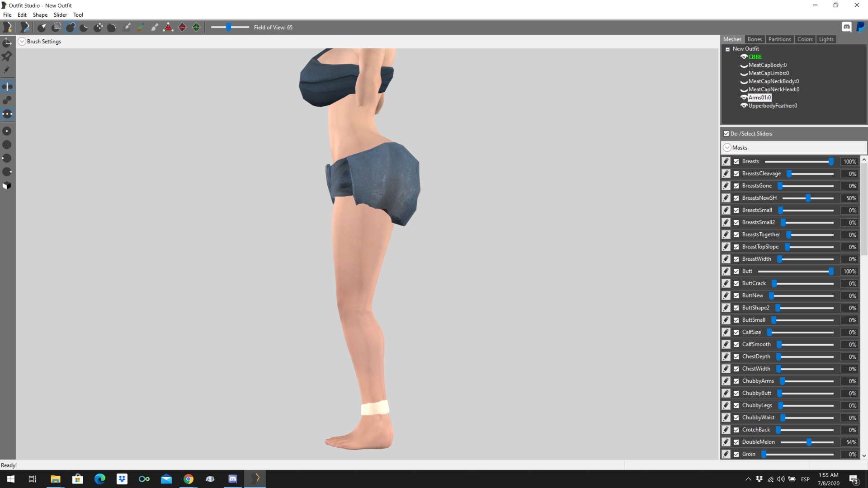Select the Move brush tool
The height and width of the screenshot is (488, 868).
click(x=98, y=28)
